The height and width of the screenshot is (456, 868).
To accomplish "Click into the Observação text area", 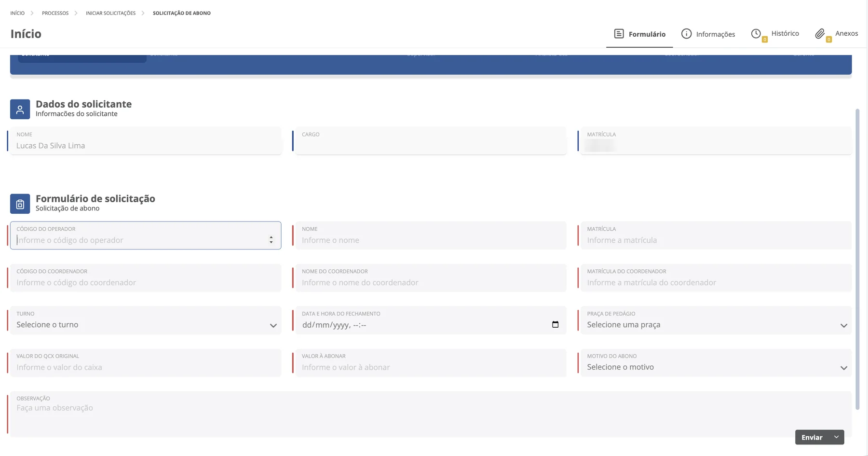I will 431,414.
